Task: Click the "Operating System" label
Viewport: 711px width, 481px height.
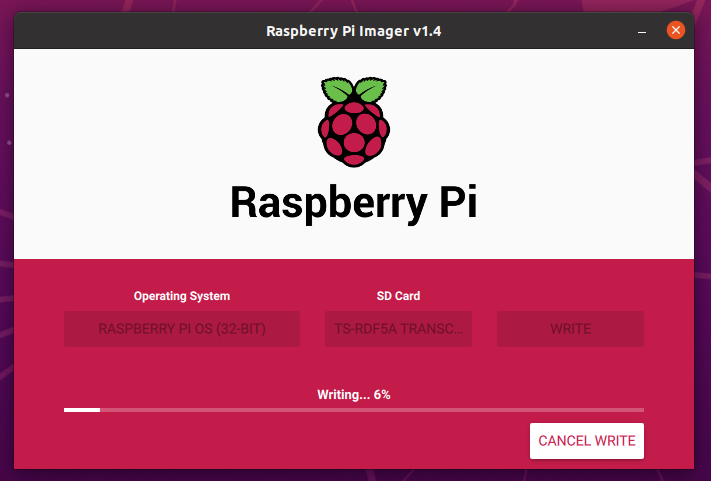Action: coord(182,296)
